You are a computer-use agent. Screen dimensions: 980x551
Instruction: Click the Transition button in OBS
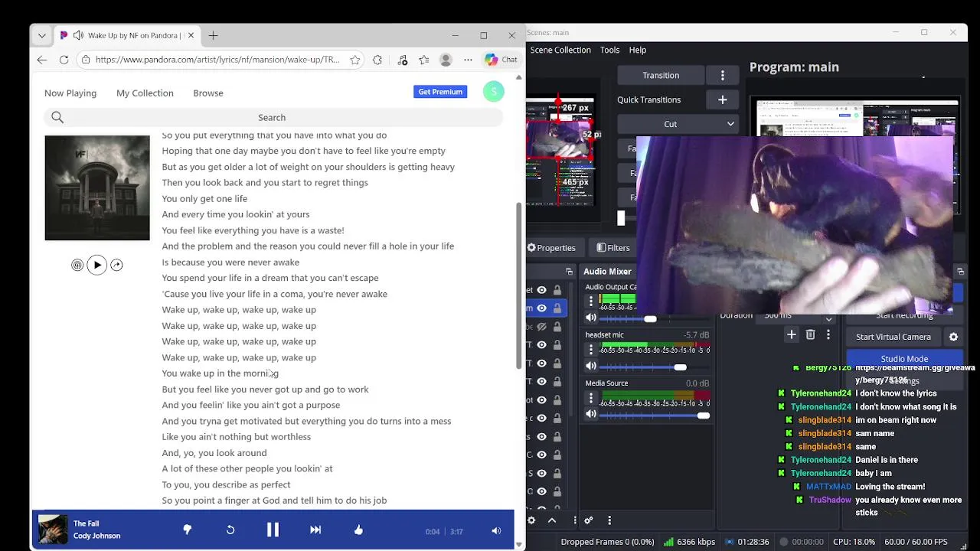tap(661, 75)
